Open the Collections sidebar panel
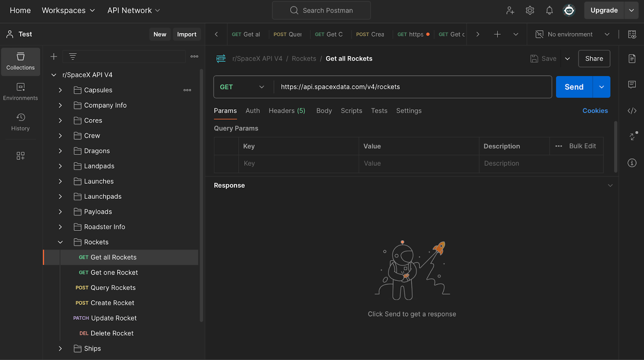Screen dimensions: 644x360 pos(21,62)
